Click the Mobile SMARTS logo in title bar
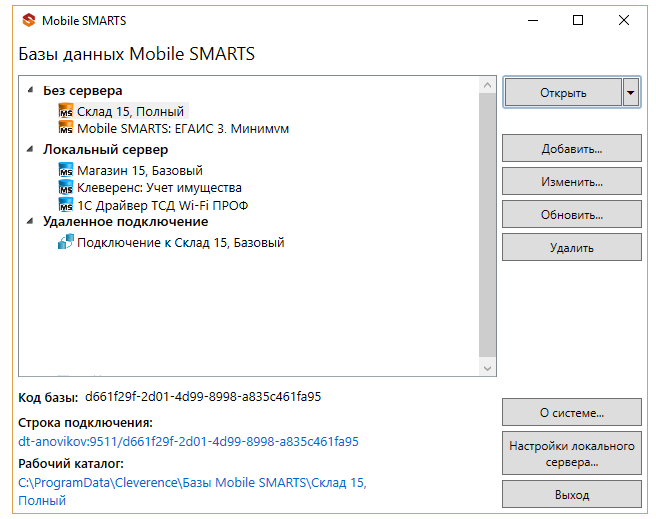The height and width of the screenshot is (519, 656). [x=29, y=20]
